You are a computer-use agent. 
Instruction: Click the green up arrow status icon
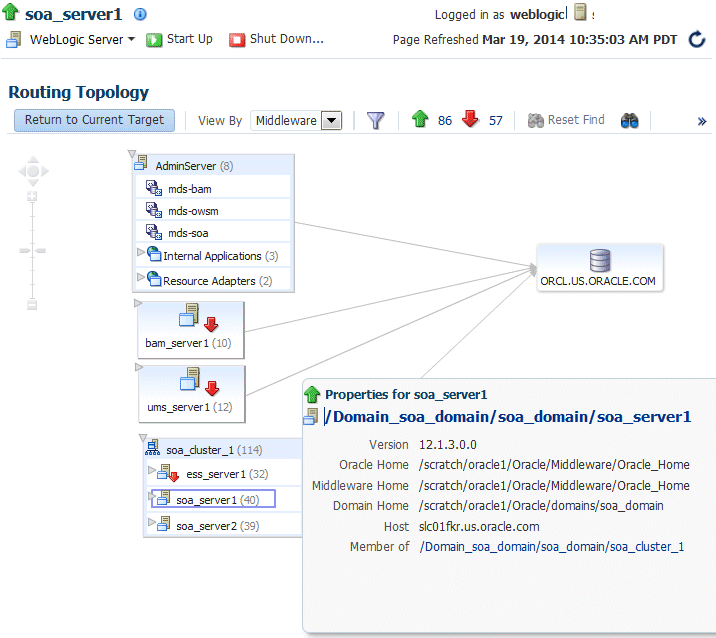click(420, 119)
